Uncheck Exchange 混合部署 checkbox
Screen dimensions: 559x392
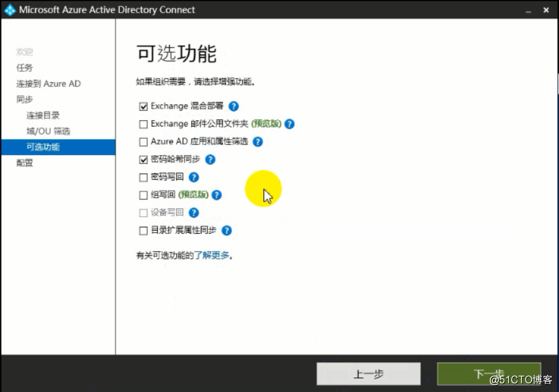144,106
